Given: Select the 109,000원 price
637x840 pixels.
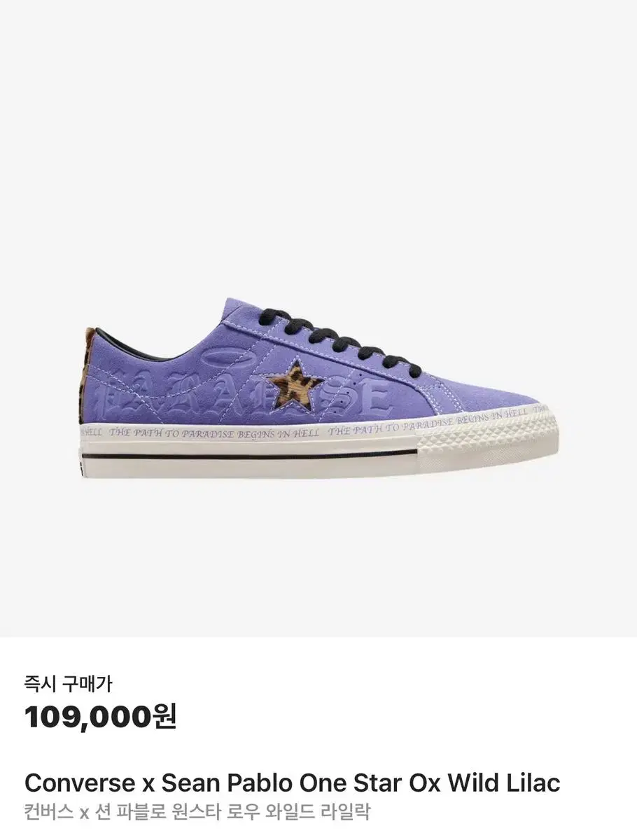Looking at the screenshot, I should coord(101,716).
